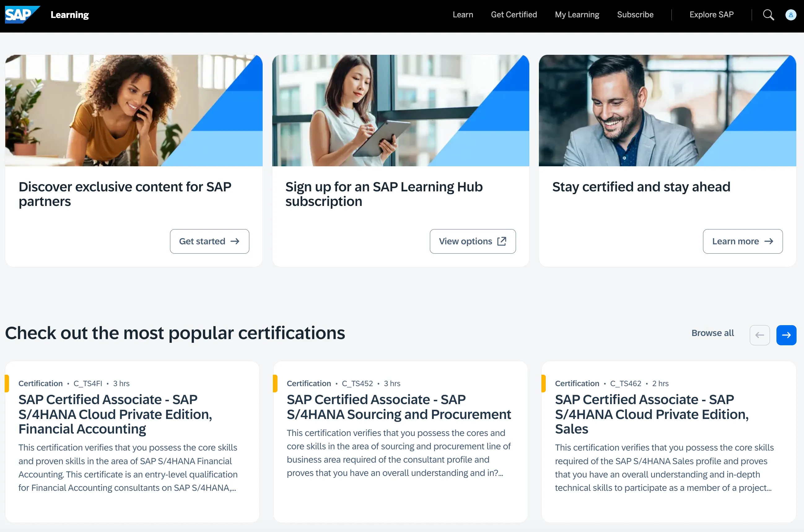
Task: Go to My Learning
Action: 577,15
